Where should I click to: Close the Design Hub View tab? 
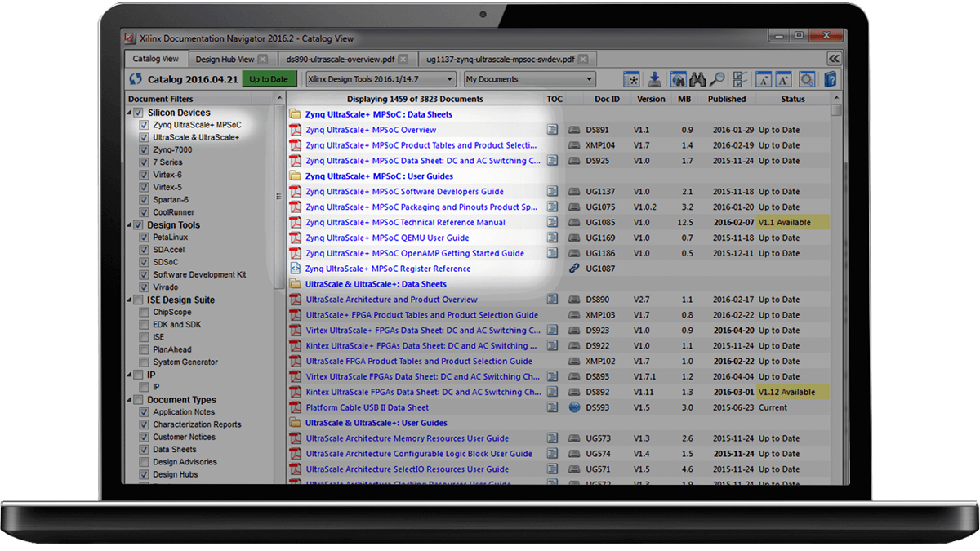point(262,60)
